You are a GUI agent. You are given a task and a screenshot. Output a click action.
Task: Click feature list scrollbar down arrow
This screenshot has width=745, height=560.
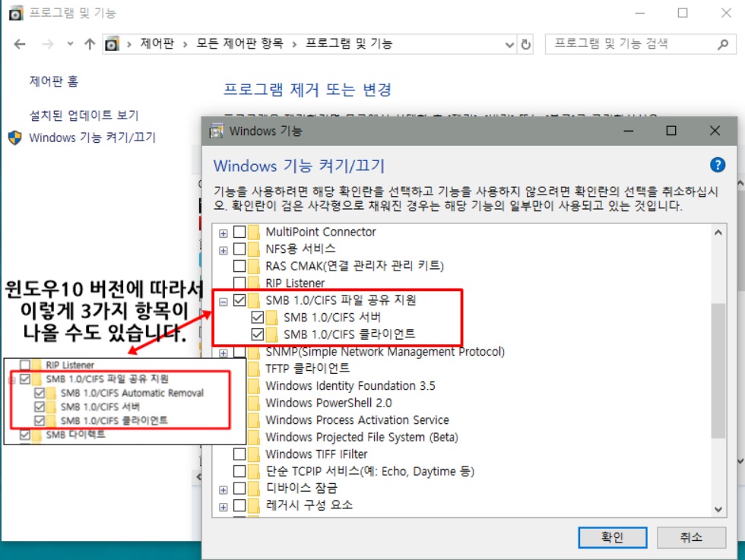[718, 510]
